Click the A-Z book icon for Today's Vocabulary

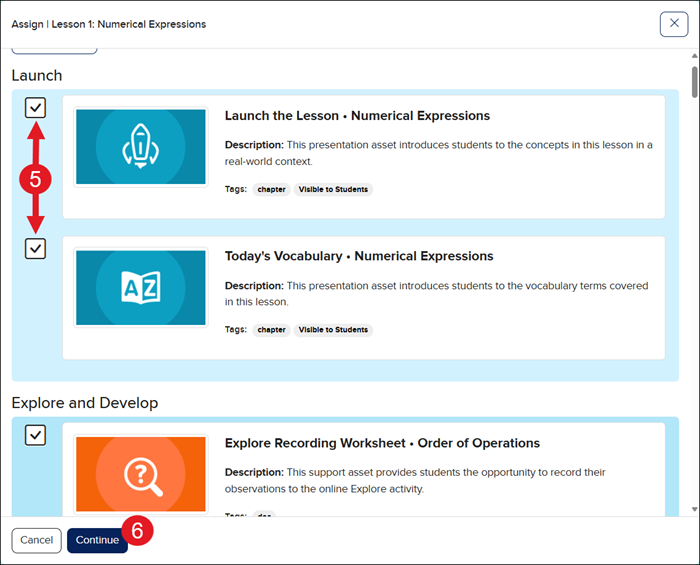[140, 287]
